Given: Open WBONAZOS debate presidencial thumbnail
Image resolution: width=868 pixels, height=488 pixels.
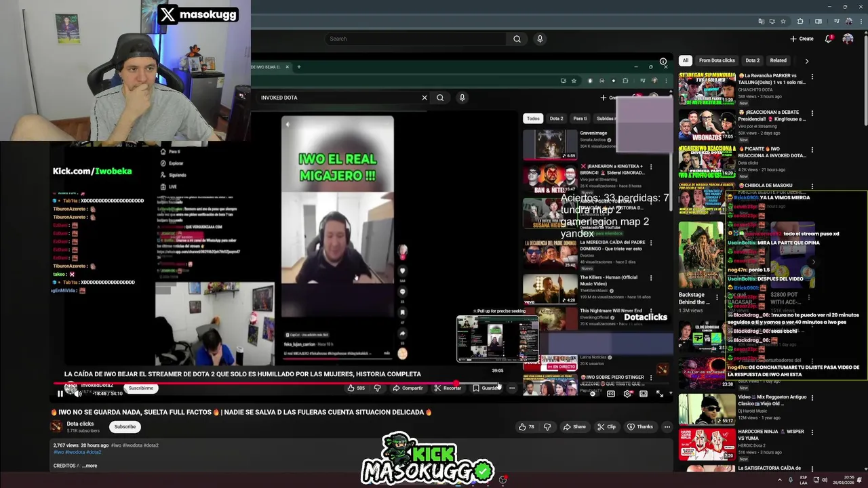Looking at the screenshot, I should click(707, 124).
